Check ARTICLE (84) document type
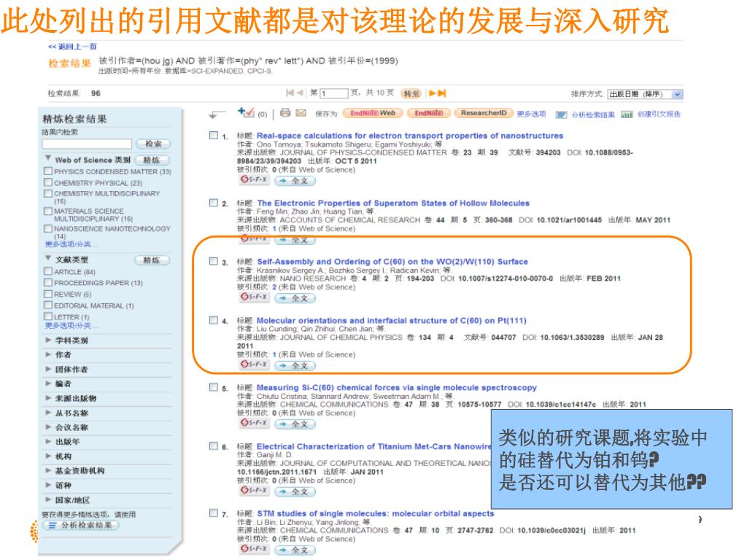This screenshot has width=747, height=560. [x=47, y=271]
